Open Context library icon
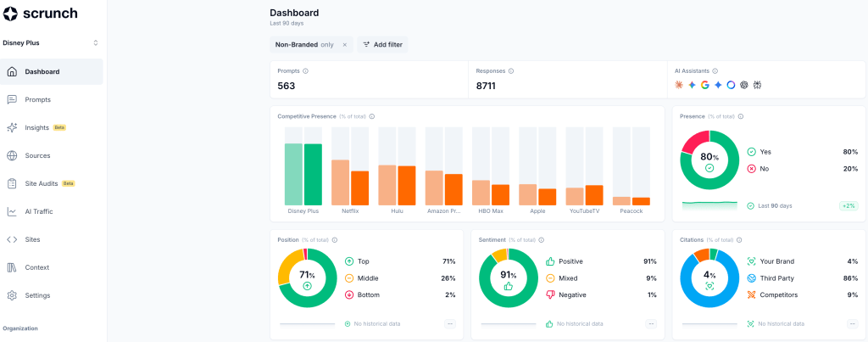Viewport: 868px width, 342px height. [x=12, y=267]
